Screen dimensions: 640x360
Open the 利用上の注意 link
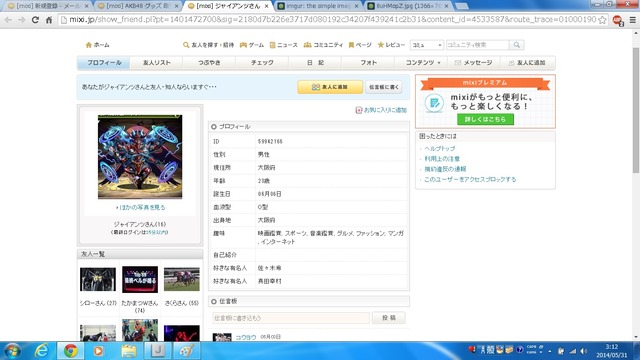click(x=442, y=158)
